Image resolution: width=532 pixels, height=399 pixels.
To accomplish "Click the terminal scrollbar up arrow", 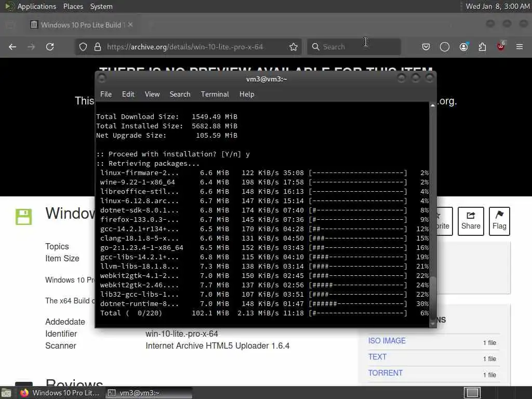I will [433, 105].
